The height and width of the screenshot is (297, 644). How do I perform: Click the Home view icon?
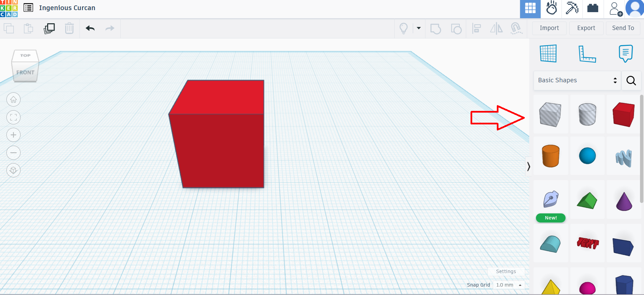pos(13,100)
